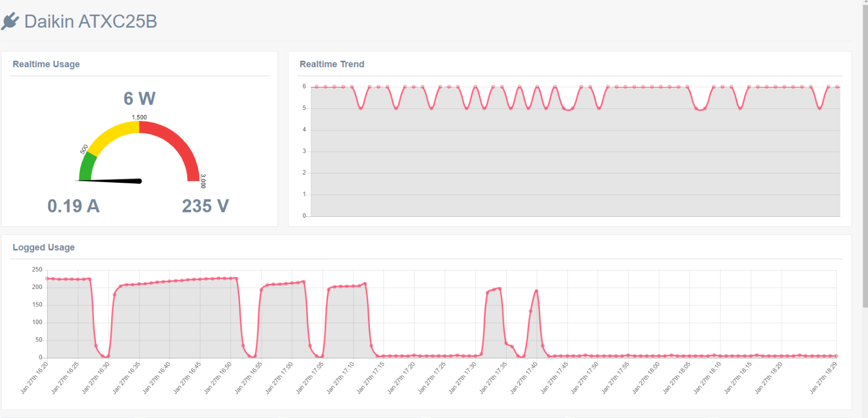The width and height of the screenshot is (868, 418).
Task: Click the first data point on Realtime Trend chart
Action: [317, 87]
